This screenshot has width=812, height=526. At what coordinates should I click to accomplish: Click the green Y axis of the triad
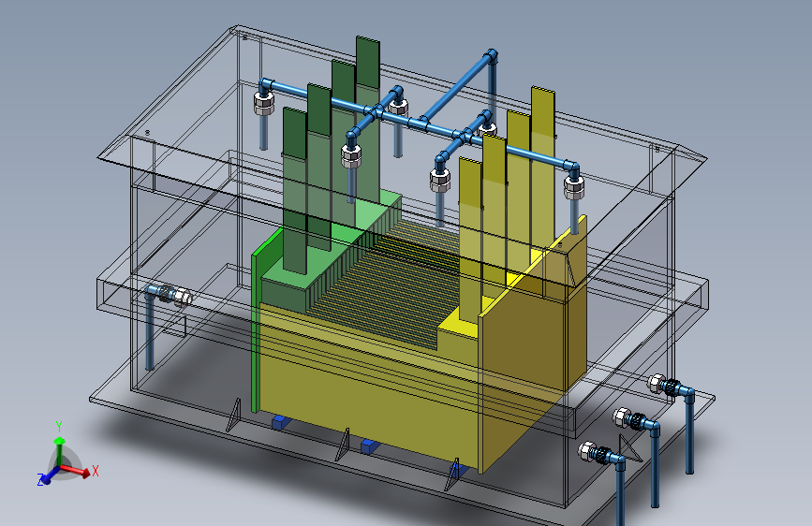click(x=60, y=451)
